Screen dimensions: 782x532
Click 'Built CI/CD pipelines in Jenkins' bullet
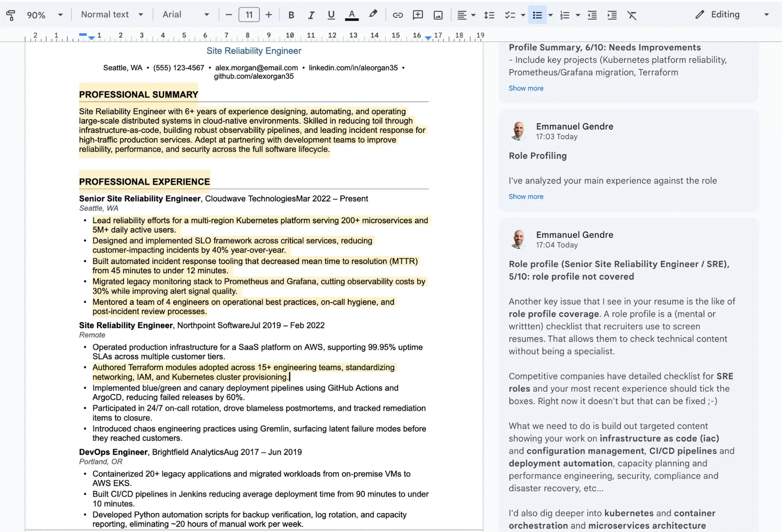tap(261, 499)
